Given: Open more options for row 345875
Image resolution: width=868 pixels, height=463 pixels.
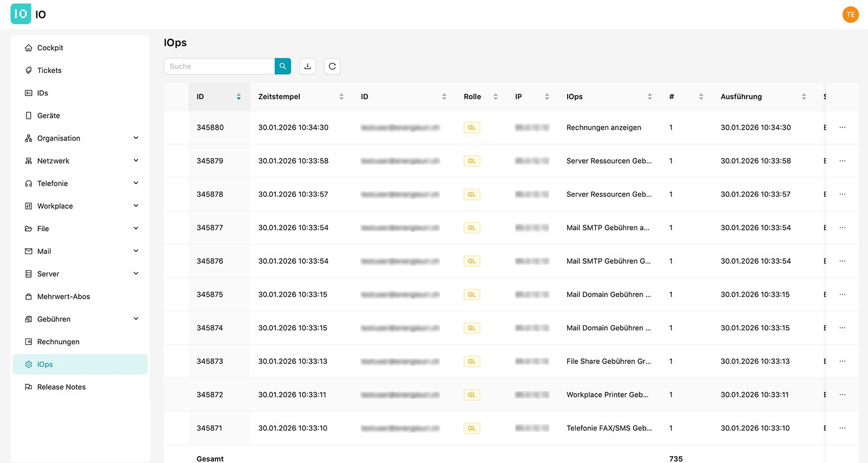Looking at the screenshot, I should point(842,295).
